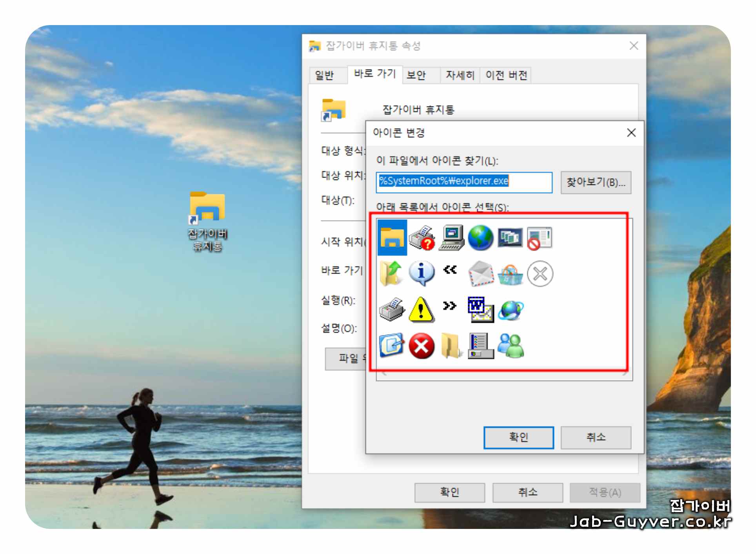Confirm icon change with 확인 button
This screenshot has height=554, width=756.
pyautogui.click(x=518, y=437)
